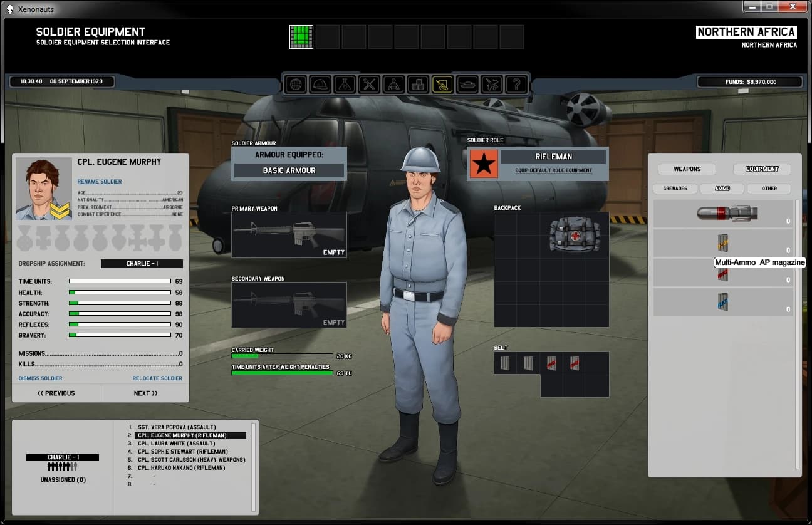Open the Geoscape globe screen
The image size is (812, 525).
294,84
